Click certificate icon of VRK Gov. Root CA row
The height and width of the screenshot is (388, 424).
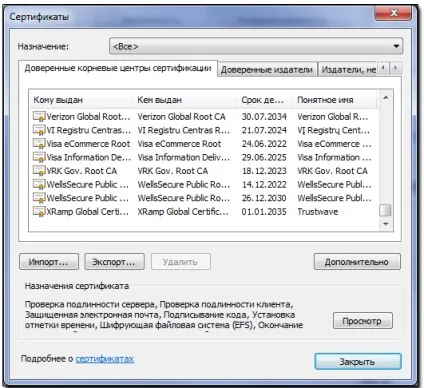pyautogui.click(x=39, y=171)
